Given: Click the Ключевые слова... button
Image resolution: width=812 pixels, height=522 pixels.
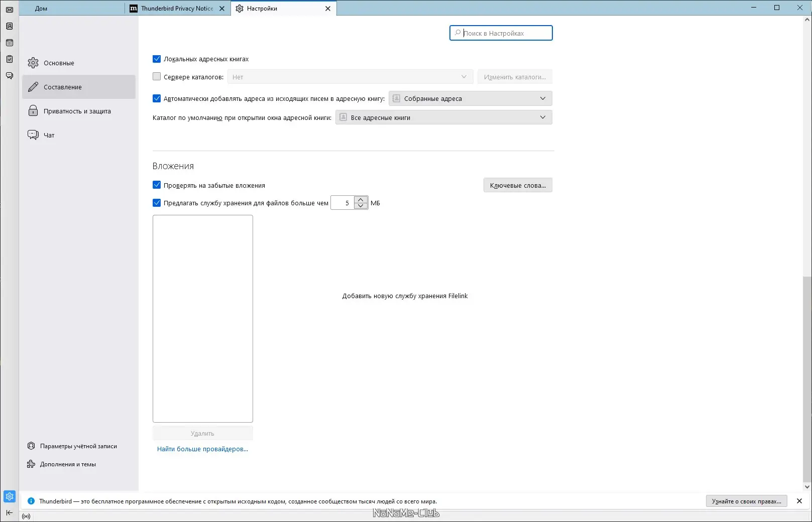Looking at the screenshot, I should click(518, 185).
